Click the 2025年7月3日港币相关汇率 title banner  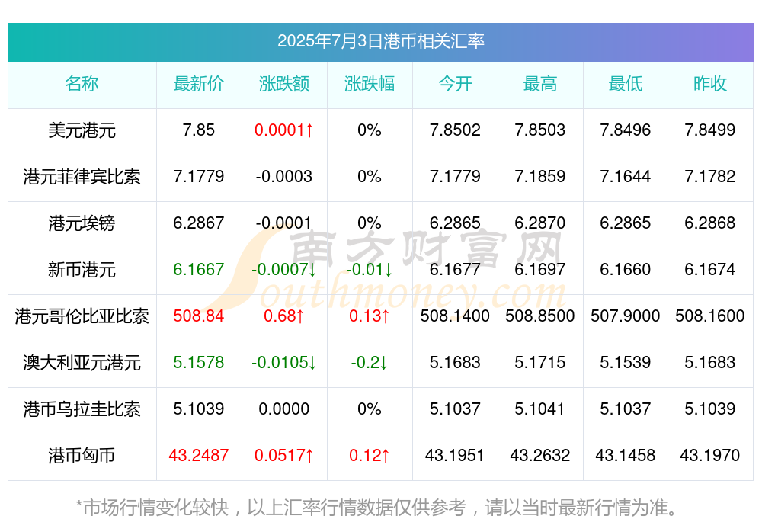(380, 41)
